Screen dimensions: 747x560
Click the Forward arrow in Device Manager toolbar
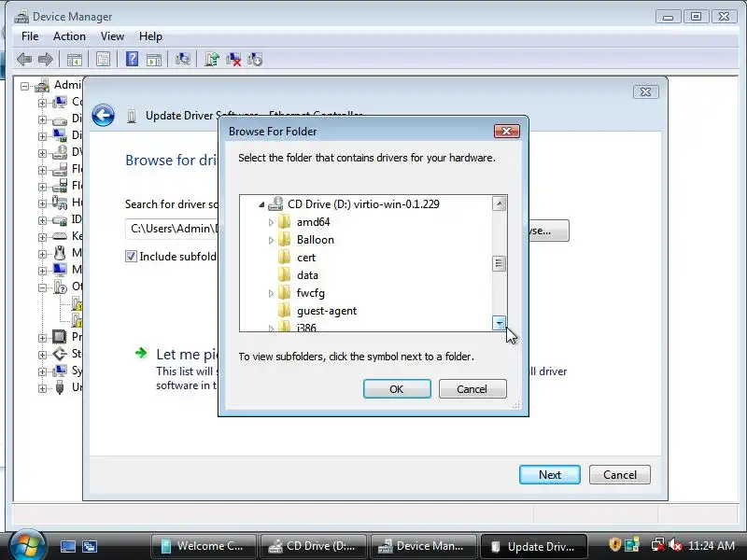tap(45, 60)
